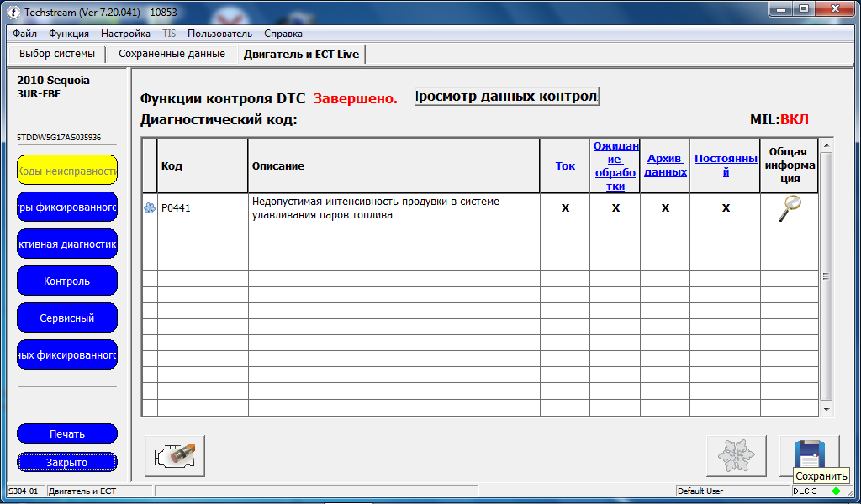Open the Файл menu
Viewport: 861px width, 504px height.
(x=24, y=34)
